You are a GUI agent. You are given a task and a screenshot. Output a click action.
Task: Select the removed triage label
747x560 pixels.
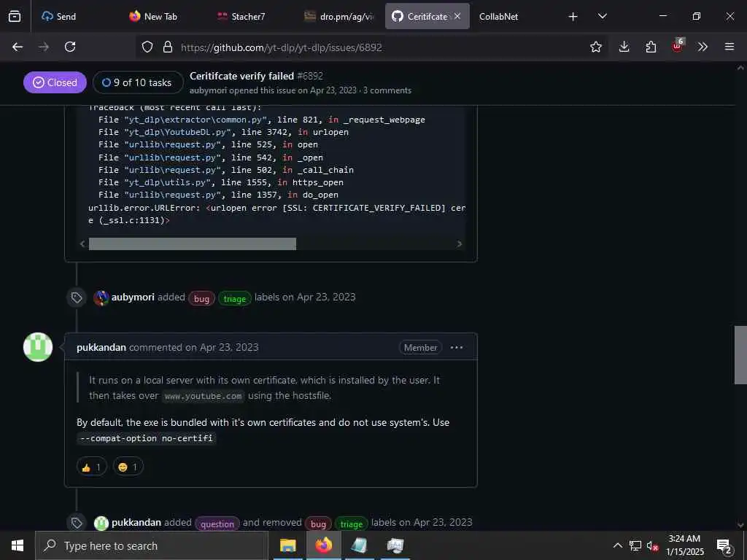pyautogui.click(x=352, y=524)
